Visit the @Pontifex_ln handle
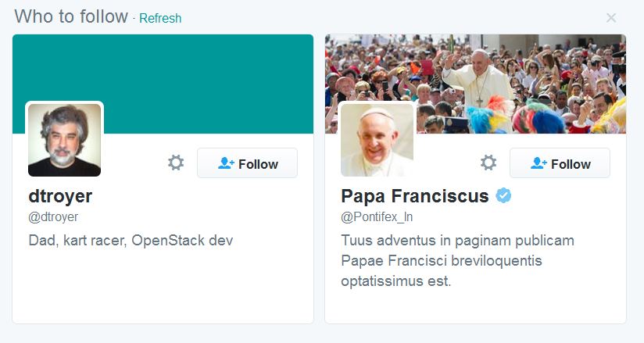The image size is (644, 343). click(x=377, y=217)
